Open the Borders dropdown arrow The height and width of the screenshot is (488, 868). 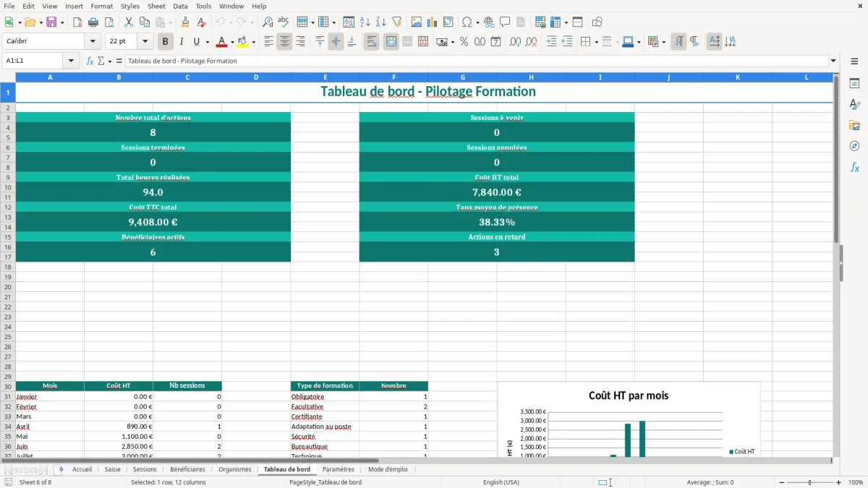pos(595,42)
